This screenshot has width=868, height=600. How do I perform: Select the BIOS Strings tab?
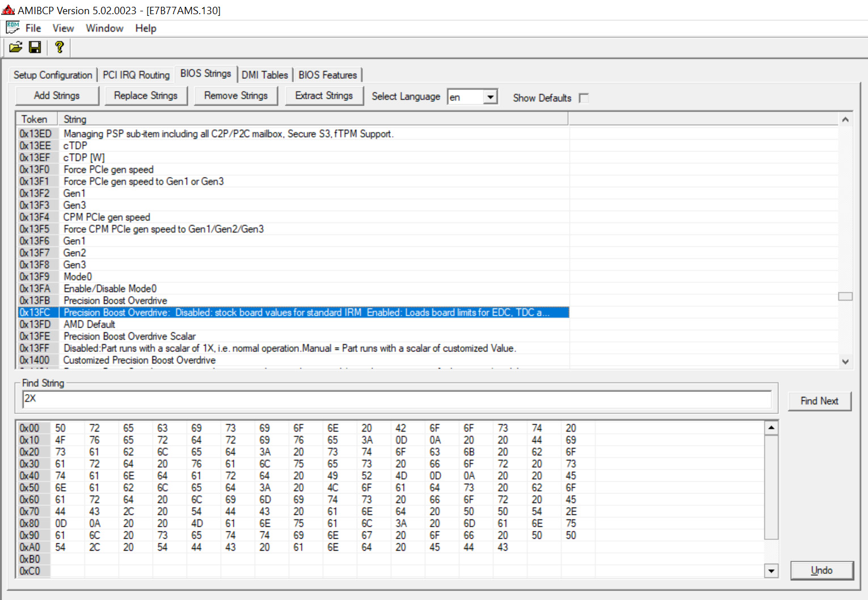(205, 74)
